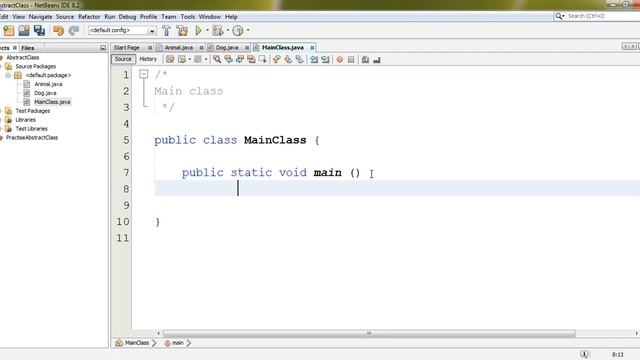This screenshot has height=360, width=640.
Task: Click the horizontal scrollbar of the editor
Action: point(369,333)
